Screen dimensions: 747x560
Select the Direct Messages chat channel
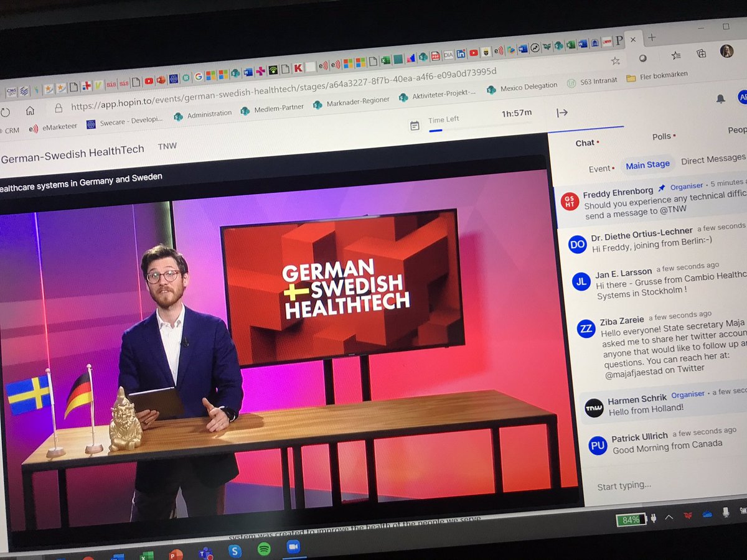click(713, 160)
